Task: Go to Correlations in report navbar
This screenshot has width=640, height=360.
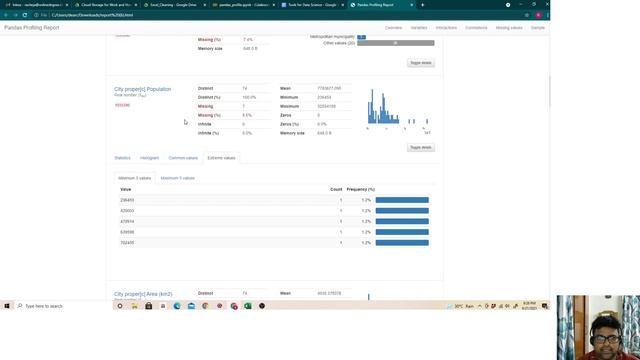Action: tap(476, 28)
